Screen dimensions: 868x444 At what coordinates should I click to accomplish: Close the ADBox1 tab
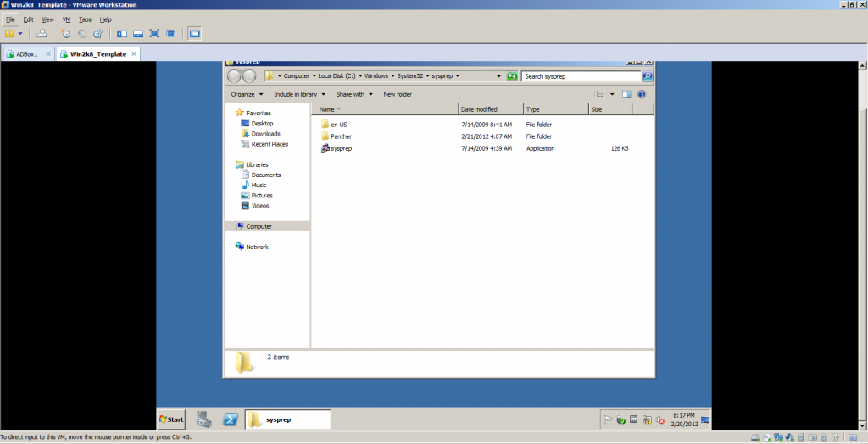coord(48,53)
